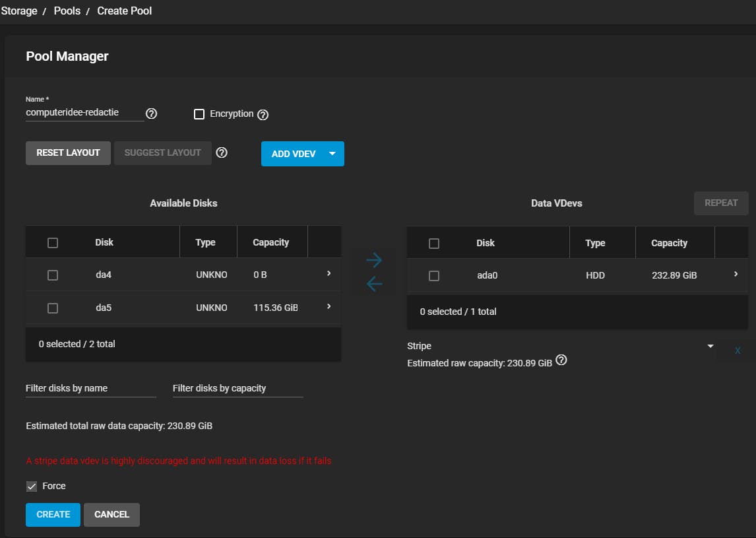The image size is (756, 538).
Task: Focus the Filter disks by name field
Action: click(x=90, y=388)
